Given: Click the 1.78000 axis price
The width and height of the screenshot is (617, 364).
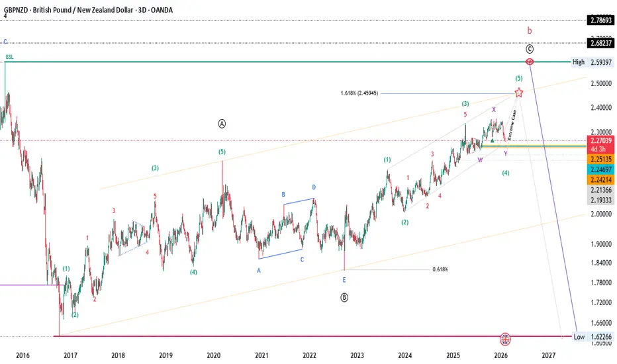Looking at the screenshot, I should pos(601,282).
